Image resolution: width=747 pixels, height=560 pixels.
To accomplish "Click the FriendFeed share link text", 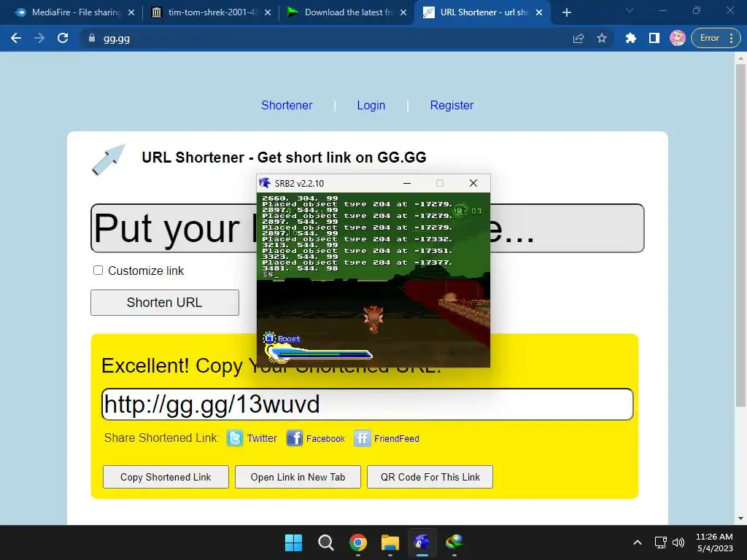I will [x=396, y=438].
